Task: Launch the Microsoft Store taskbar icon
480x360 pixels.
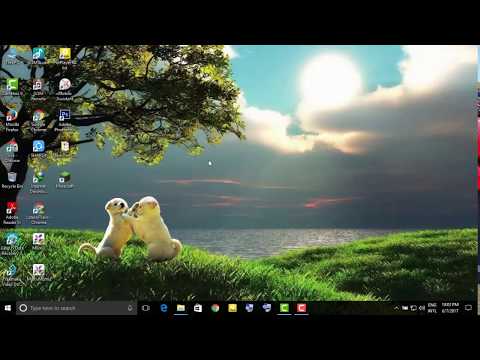Action: coord(198,308)
